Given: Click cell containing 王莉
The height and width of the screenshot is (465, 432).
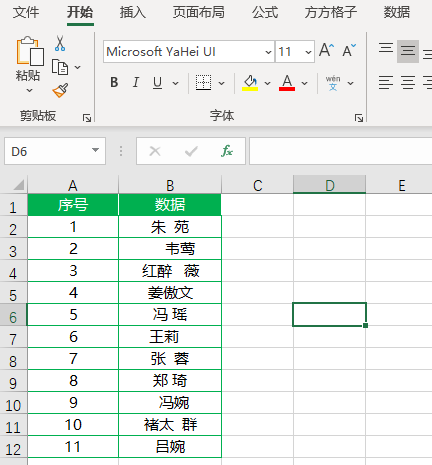Looking at the screenshot, I should pyautogui.click(x=170, y=337).
